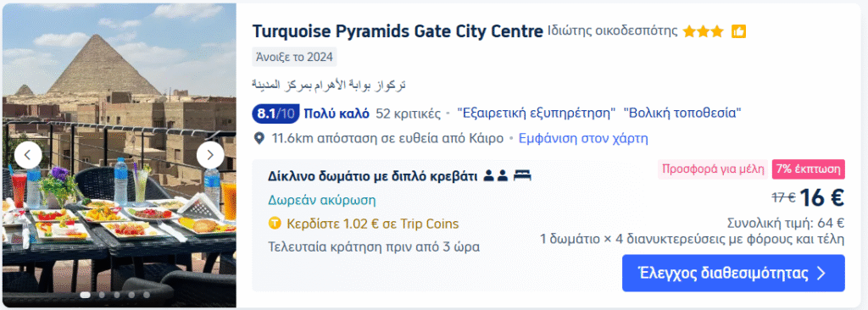Click Έλεγχος διαθεσιμότητας availability button
This screenshot has height=310, width=868.
click(x=733, y=273)
